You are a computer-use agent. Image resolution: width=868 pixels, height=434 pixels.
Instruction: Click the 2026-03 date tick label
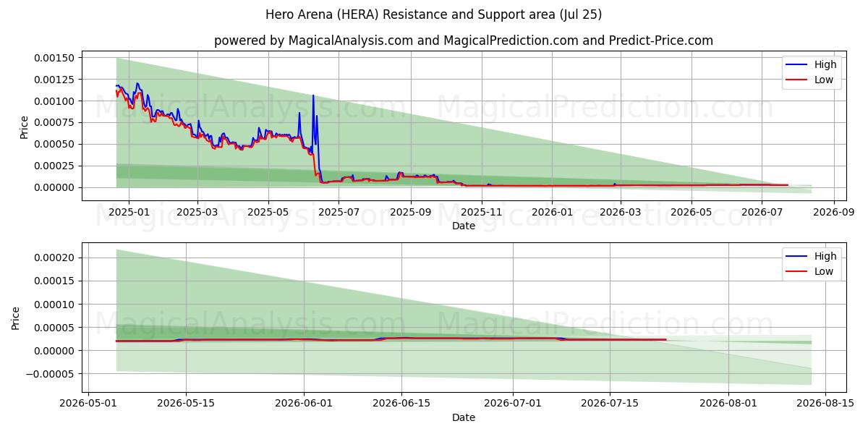tap(621, 213)
